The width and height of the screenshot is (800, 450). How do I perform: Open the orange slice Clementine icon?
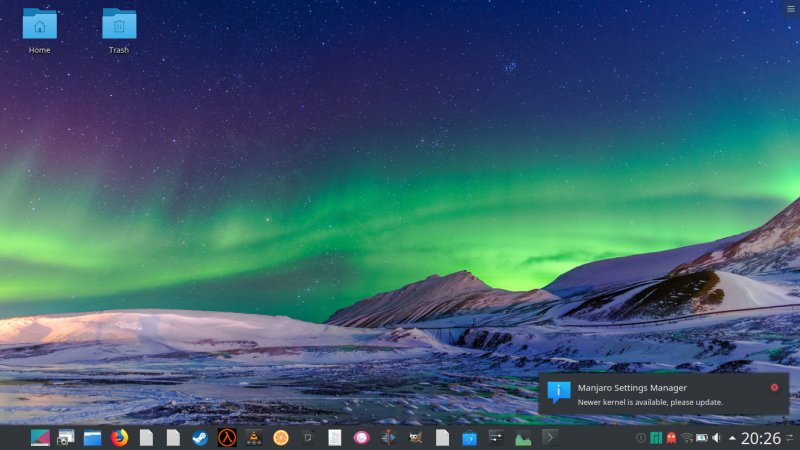point(281,438)
